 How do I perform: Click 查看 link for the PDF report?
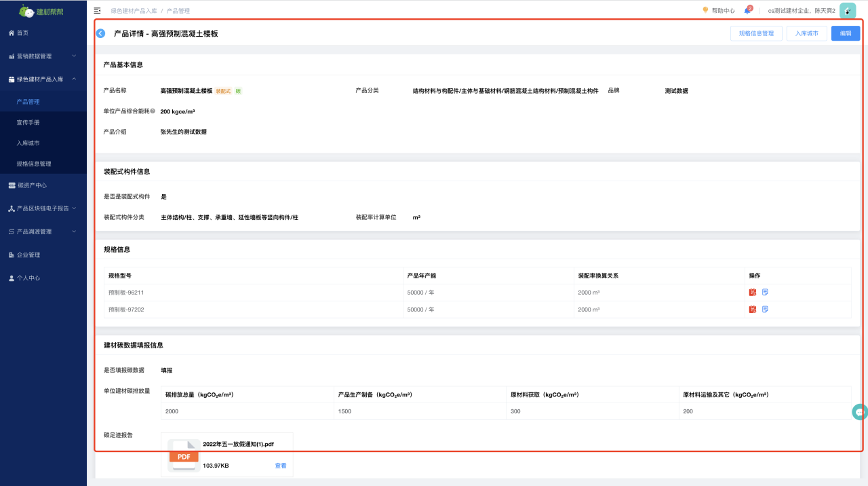coord(281,466)
